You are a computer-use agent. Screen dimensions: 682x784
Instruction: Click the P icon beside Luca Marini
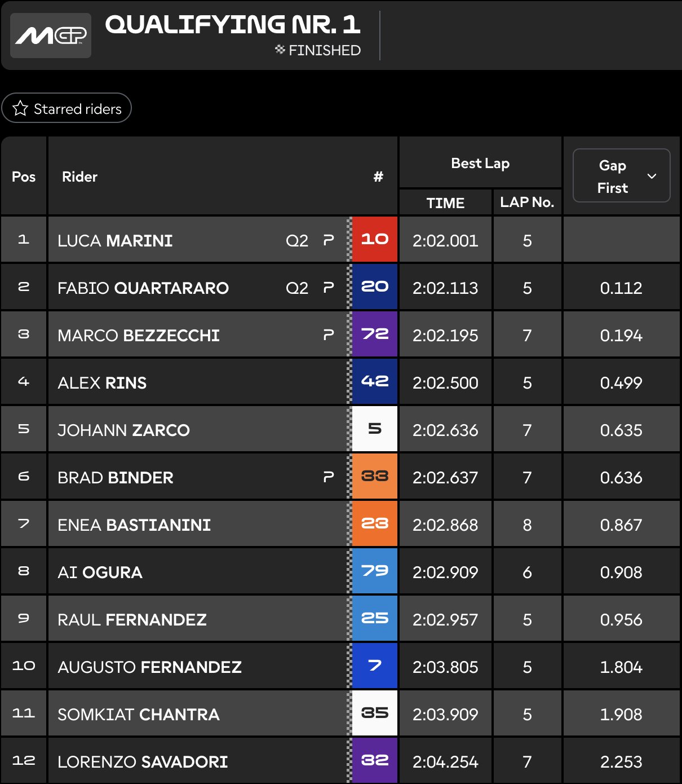(329, 240)
